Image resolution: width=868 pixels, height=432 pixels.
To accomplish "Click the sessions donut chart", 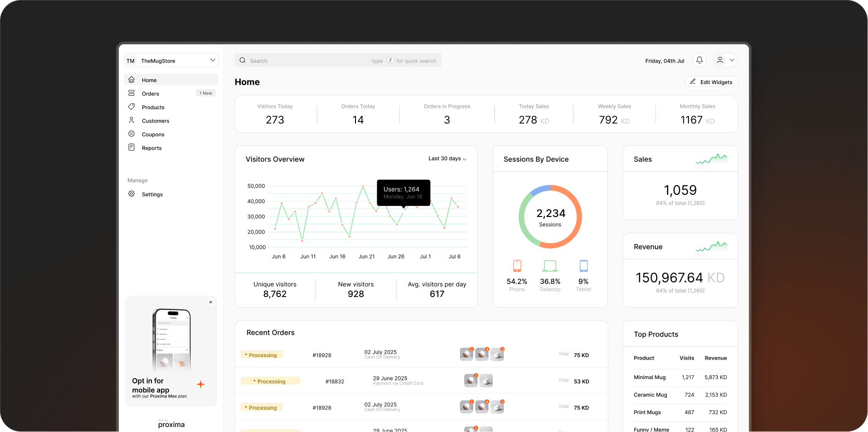I will coord(550,216).
